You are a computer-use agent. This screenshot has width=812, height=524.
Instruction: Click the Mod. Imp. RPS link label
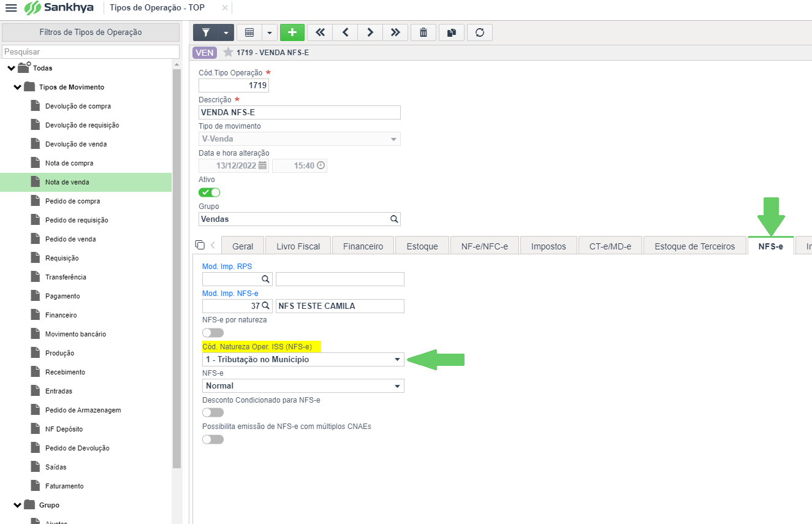pos(227,267)
